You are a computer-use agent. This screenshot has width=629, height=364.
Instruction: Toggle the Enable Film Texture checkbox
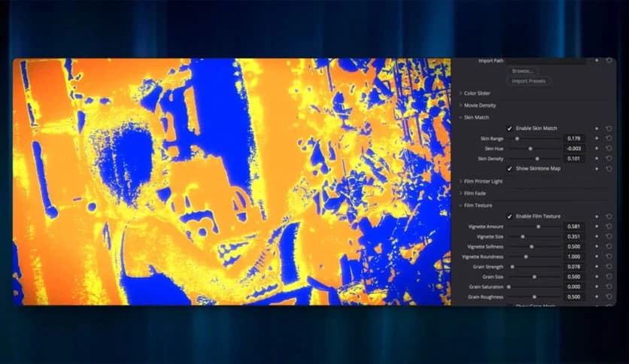point(509,217)
